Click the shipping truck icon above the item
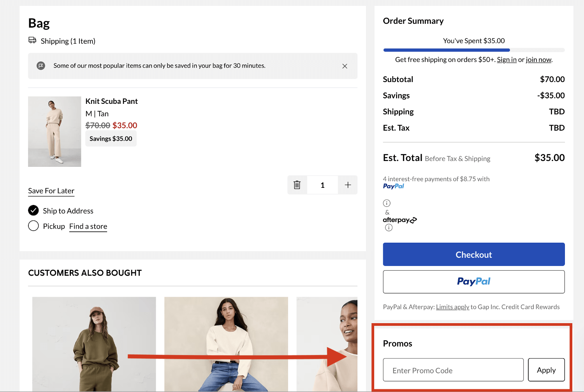Image resolution: width=584 pixels, height=392 pixels. pos(32,40)
